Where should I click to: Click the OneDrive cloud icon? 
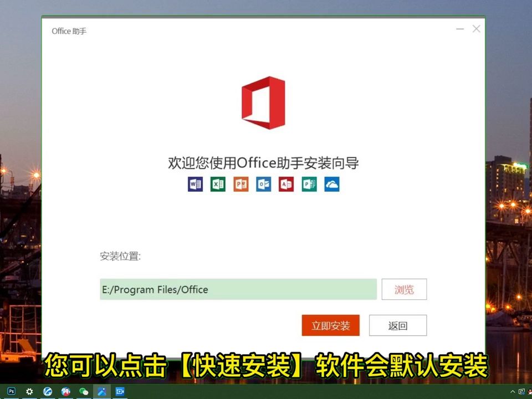332,184
